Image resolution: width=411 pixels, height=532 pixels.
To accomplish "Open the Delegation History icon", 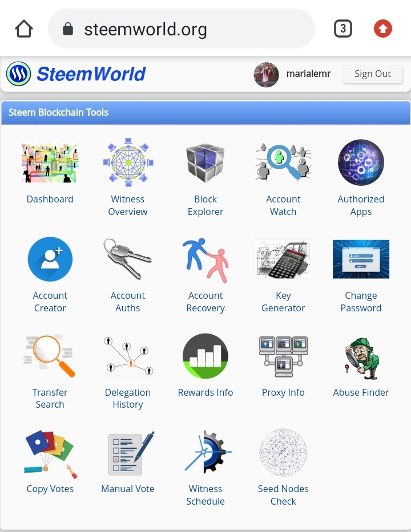I will 128,356.
